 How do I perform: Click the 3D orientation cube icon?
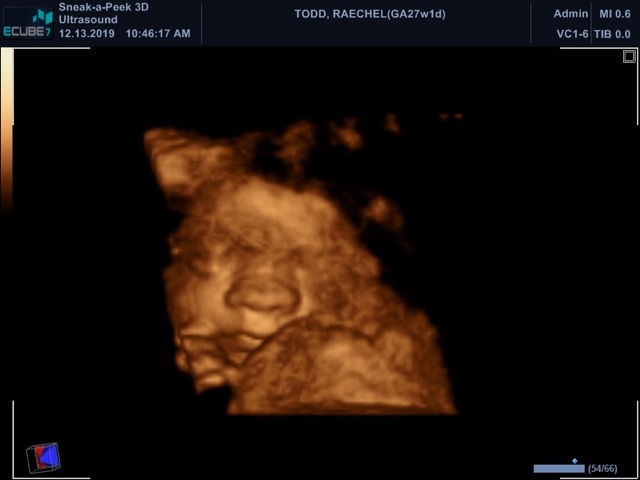(x=43, y=457)
